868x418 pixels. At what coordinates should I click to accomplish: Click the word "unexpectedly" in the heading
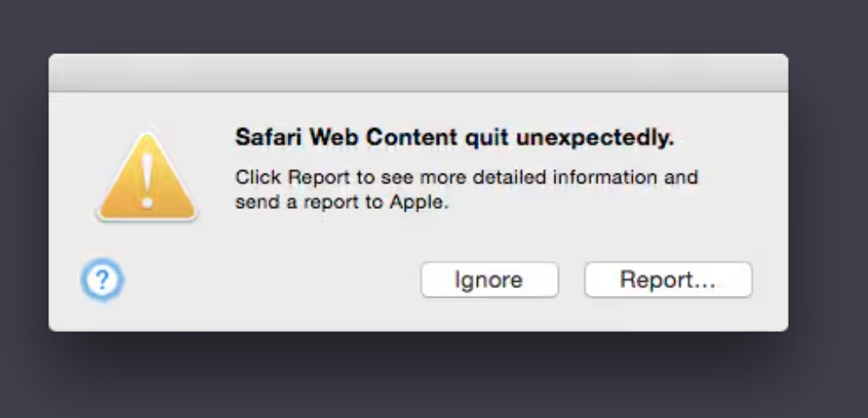(592, 138)
